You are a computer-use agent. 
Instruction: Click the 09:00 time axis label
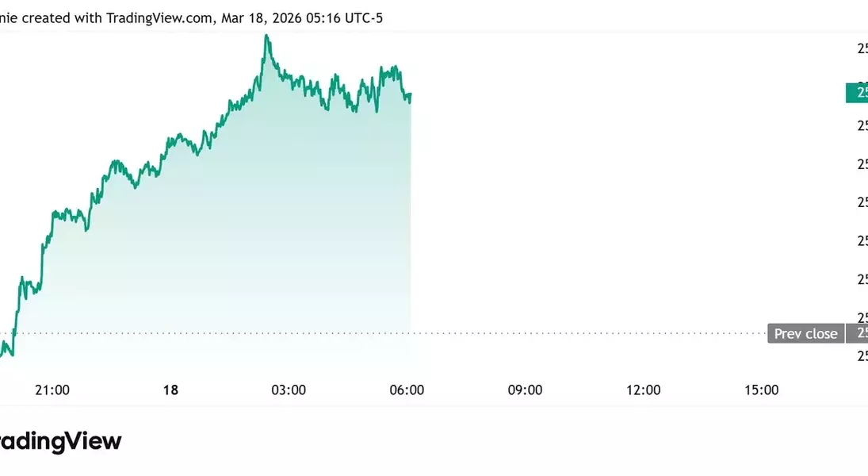point(525,390)
